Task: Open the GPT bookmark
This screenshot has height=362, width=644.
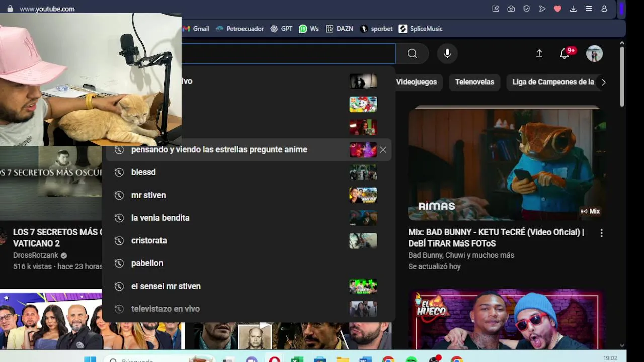Action: [281, 29]
